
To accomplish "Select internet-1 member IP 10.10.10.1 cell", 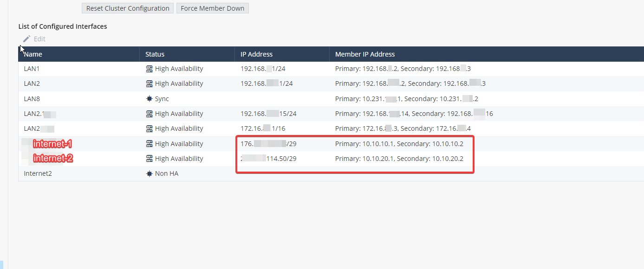I will 399,144.
